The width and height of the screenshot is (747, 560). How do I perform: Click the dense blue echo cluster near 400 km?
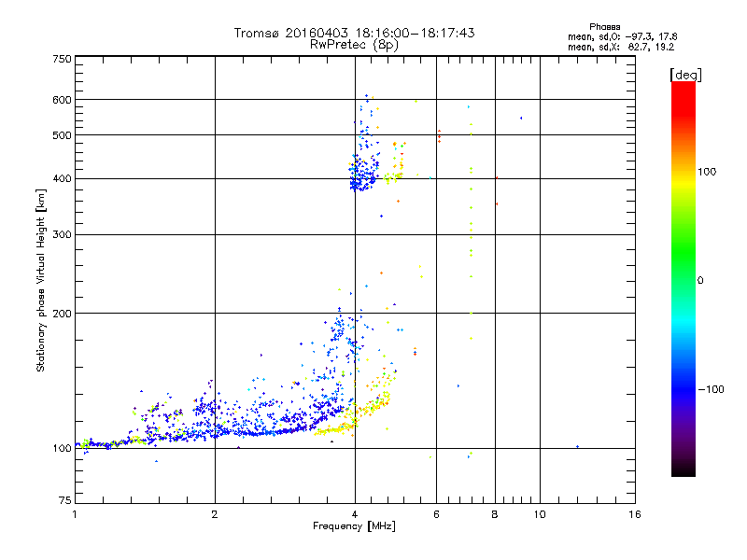click(x=363, y=175)
